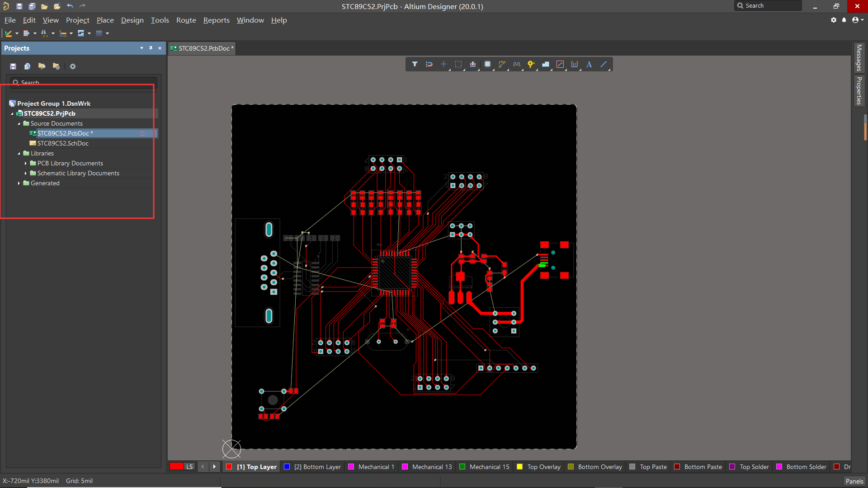This screenshot has width=868, height=488.
Task: Click the Panels button
Action: point(854,481)
